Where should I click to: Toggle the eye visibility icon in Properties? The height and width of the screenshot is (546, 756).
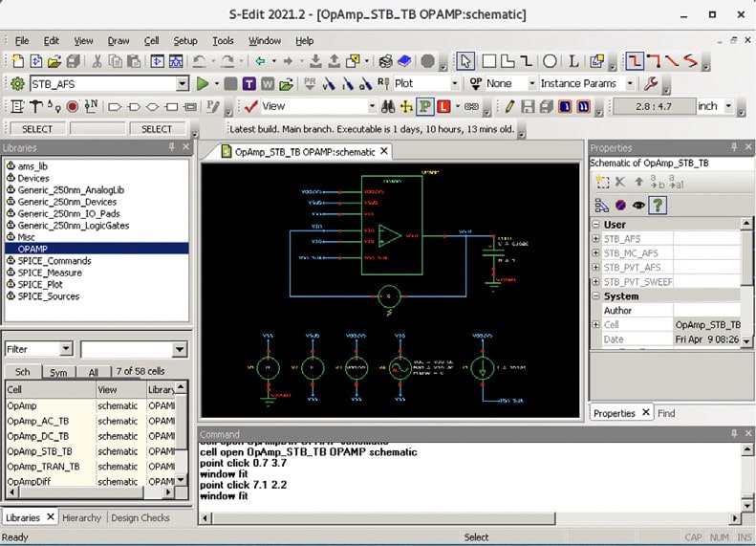tap(638, 206)
